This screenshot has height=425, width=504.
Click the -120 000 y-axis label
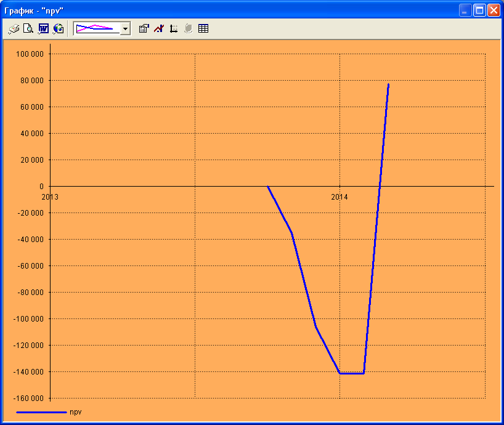28,346
